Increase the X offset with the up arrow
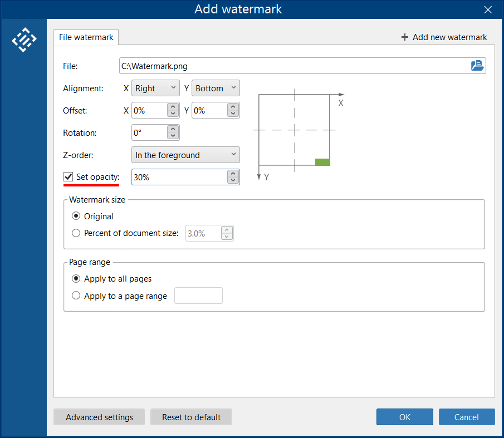 [173, 107]
